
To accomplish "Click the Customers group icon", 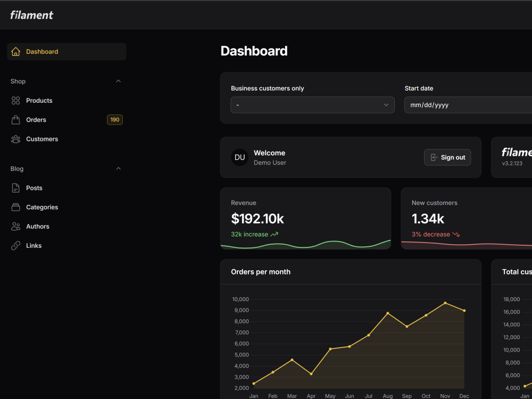I will click(15, 139).
